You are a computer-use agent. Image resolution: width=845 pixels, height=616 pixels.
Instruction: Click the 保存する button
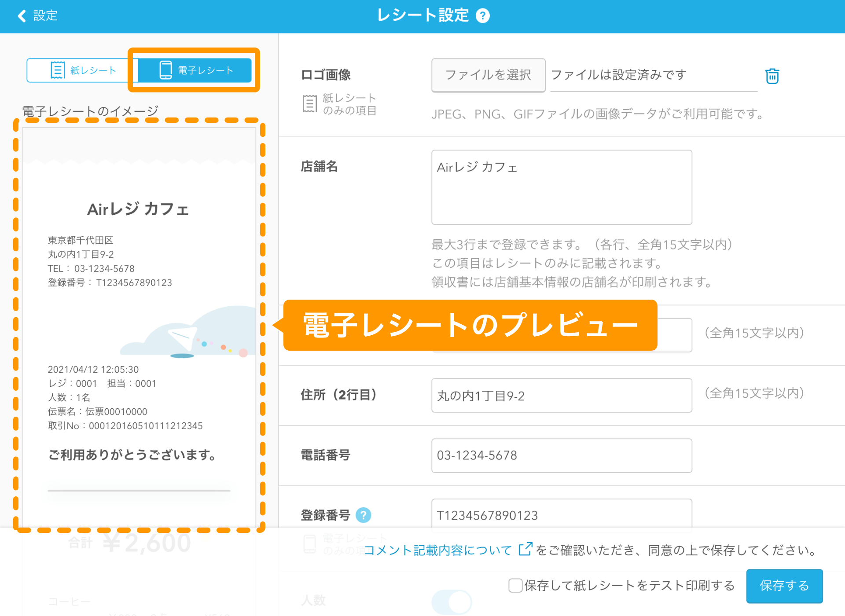(784, 586)
